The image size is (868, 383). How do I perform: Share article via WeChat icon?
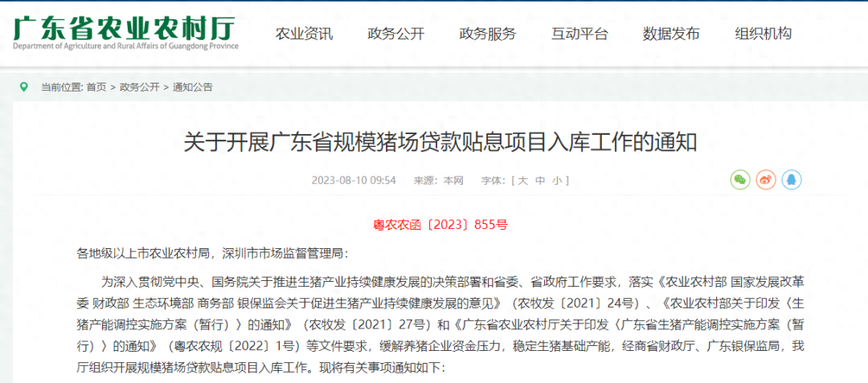pos(740,180)
